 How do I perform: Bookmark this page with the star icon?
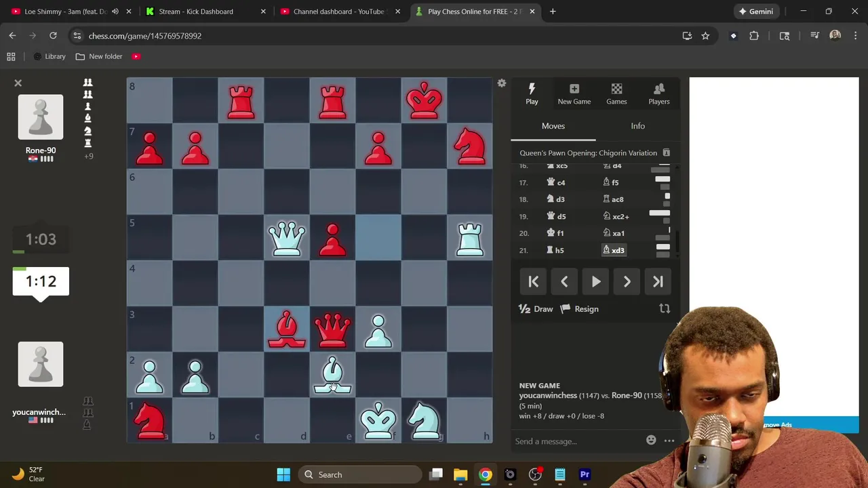coord(705,36)
